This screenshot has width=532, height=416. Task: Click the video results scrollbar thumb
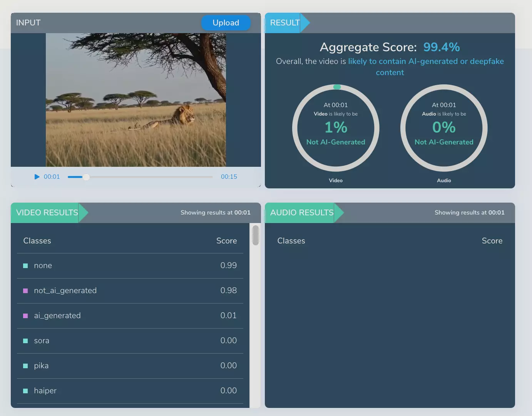point(255,235)
